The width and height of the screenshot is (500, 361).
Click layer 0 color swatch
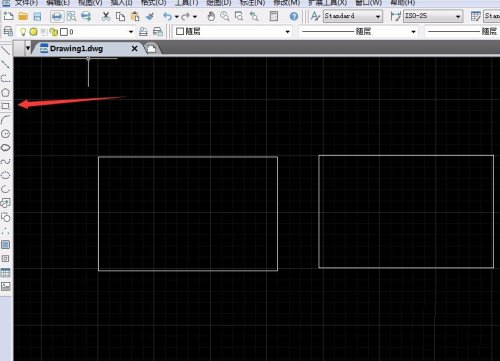pos(64,32)
